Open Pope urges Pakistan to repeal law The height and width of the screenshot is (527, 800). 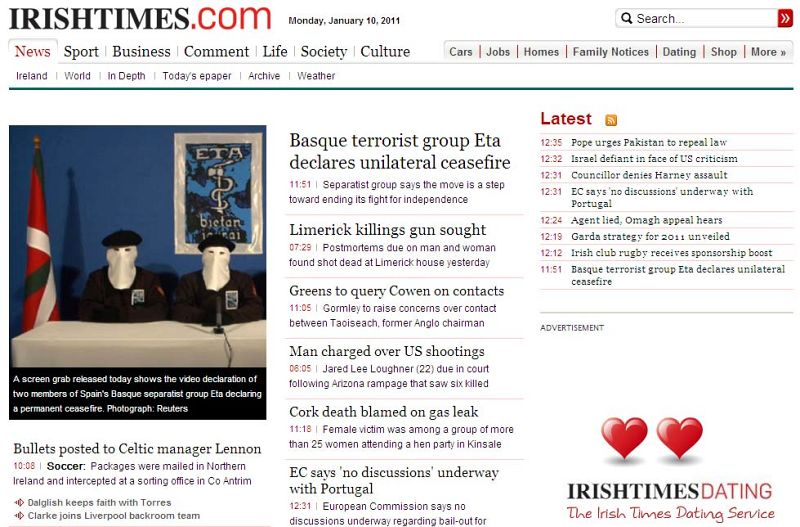tap(649, 142)
